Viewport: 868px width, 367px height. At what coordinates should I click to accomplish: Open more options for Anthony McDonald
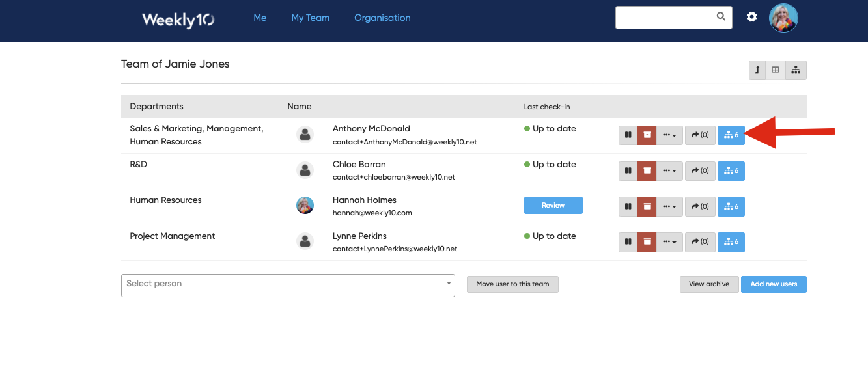669,135
